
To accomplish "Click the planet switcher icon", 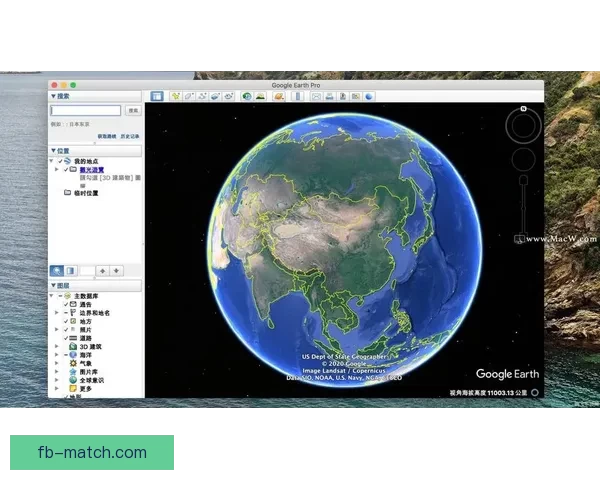I will click(260, 96).
